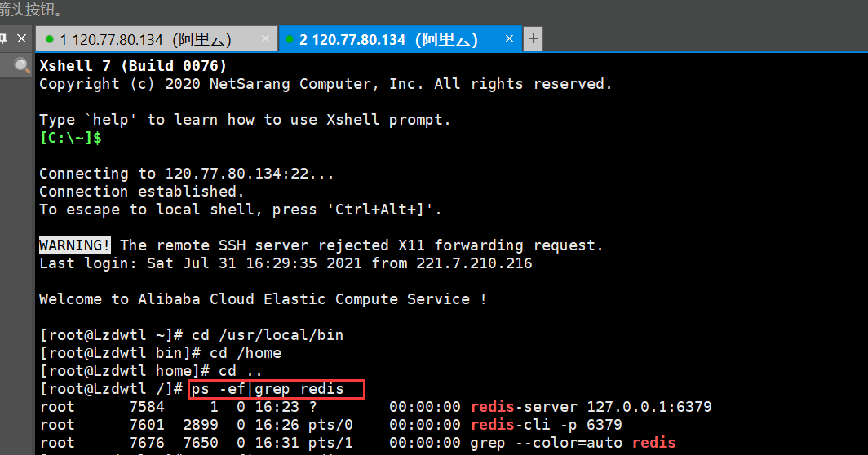Click the search magnifier icon in side panel
Screen dimensions: 868x455
[21, 65]
